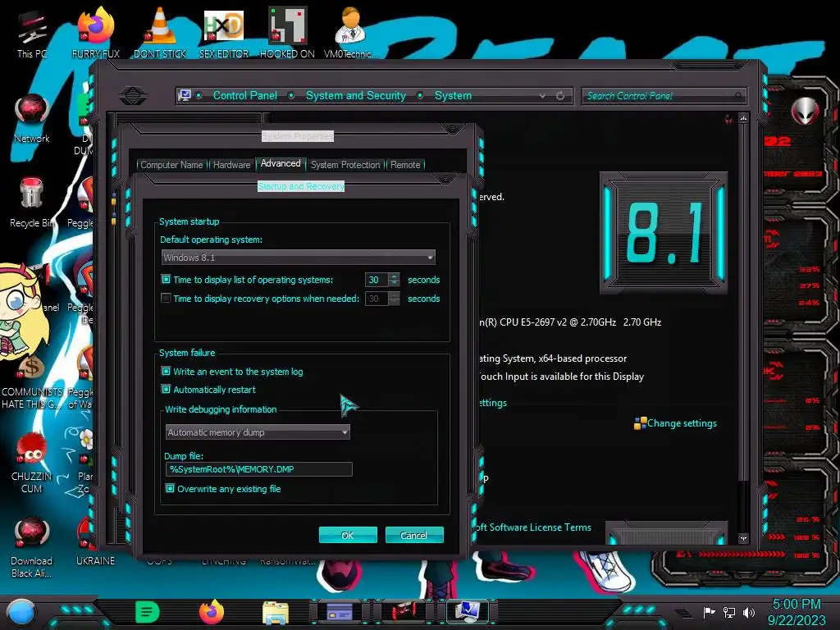Adjust the recovery options seconds spinner
840x630 pixels.
point(395,299)
